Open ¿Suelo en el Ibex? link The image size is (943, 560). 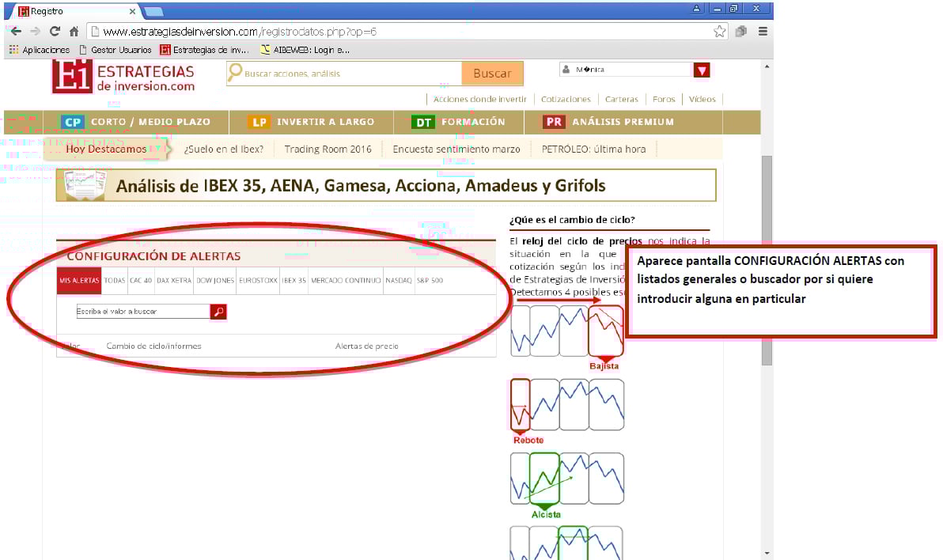pyautogui.click(x=224, y=149)
